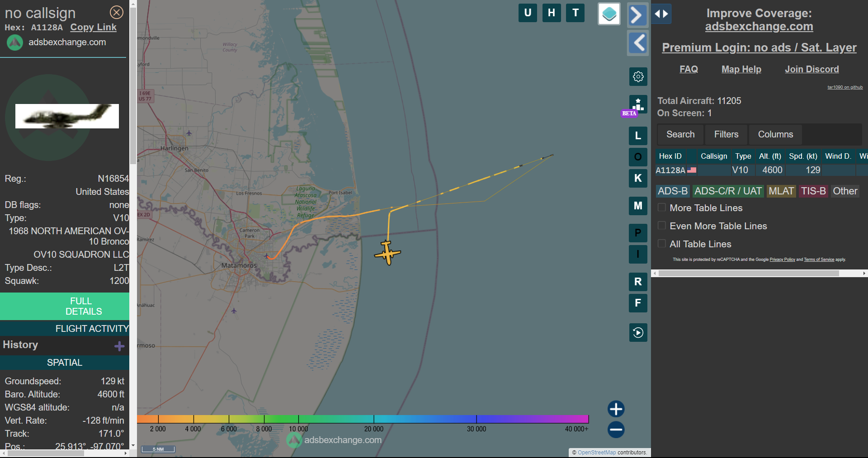868x458 pixels.
Task: Toggle sidebar width with double-arrow button
Action: pyautogui.click(x=661, y=14)
